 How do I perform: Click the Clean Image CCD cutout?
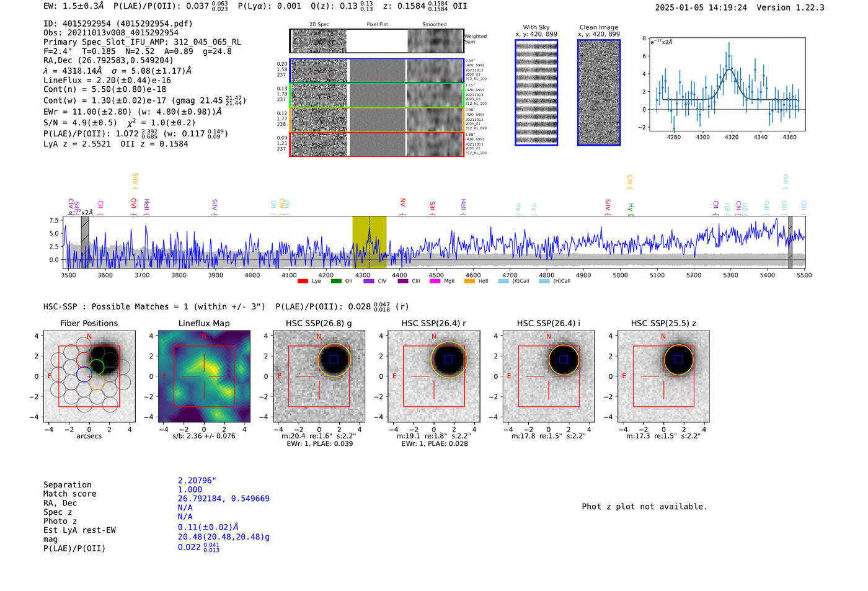[x=599, y=92]
